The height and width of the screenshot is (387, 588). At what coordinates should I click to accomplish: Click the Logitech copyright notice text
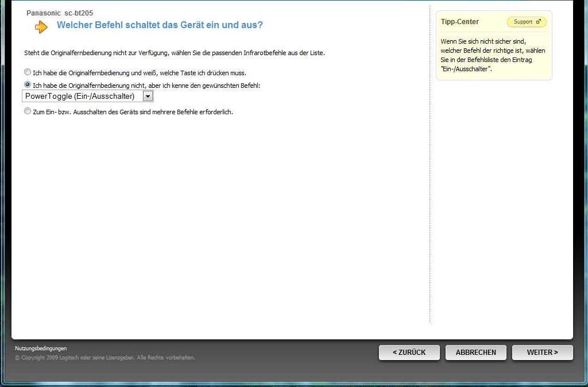click(x=105, y=358)
